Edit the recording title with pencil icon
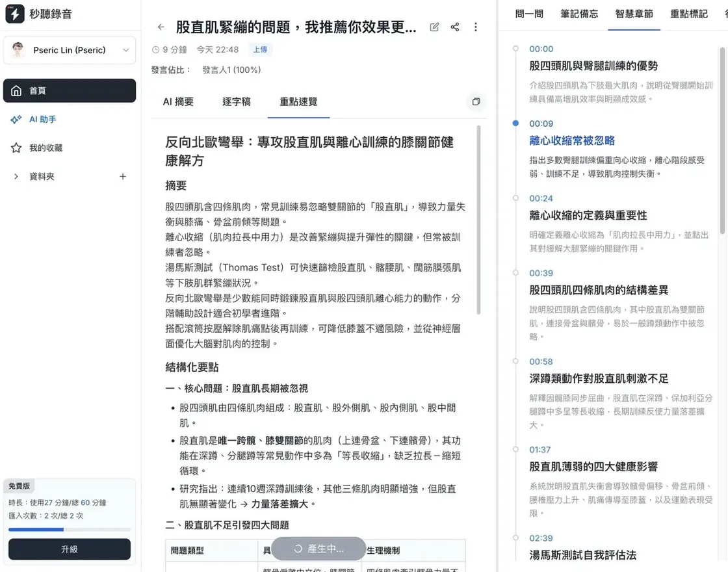The image size is (728, 572). pyautogui.click(x=434, y=27)
